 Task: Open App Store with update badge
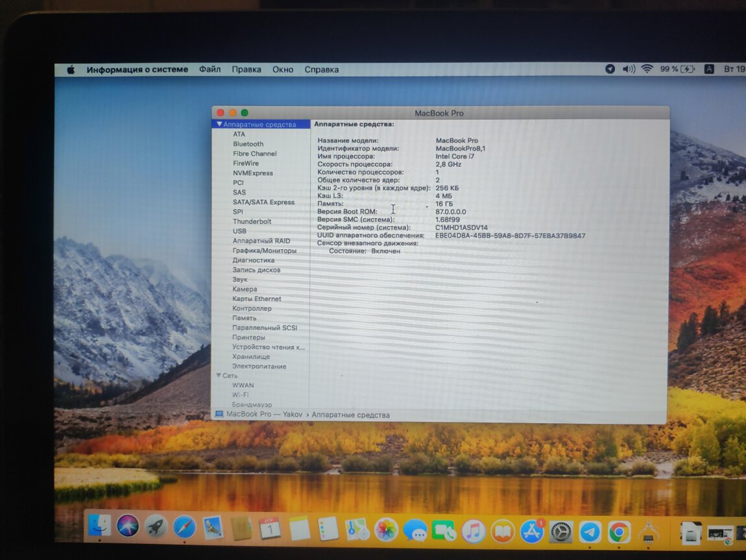pos(532,531)
